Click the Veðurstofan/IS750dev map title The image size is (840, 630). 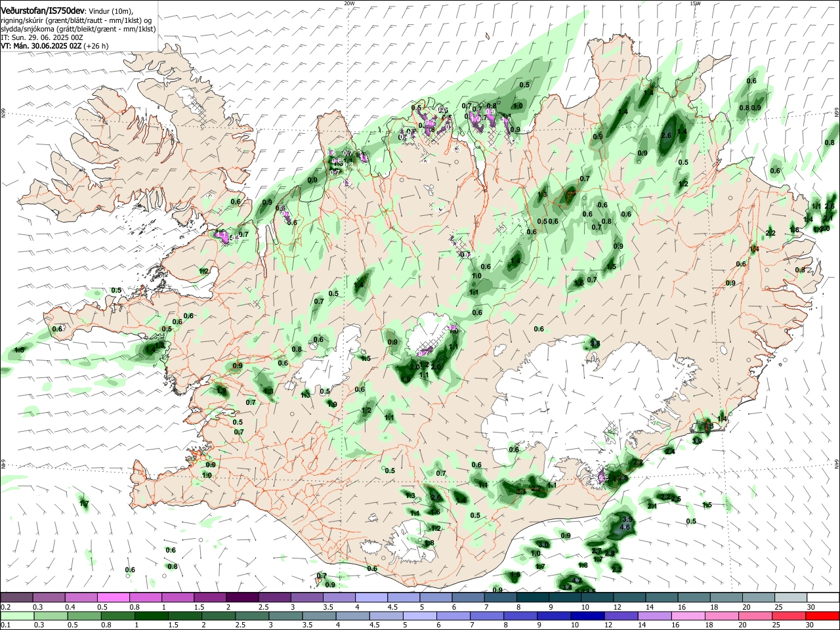pyautogui.click(x=43, y=11)
